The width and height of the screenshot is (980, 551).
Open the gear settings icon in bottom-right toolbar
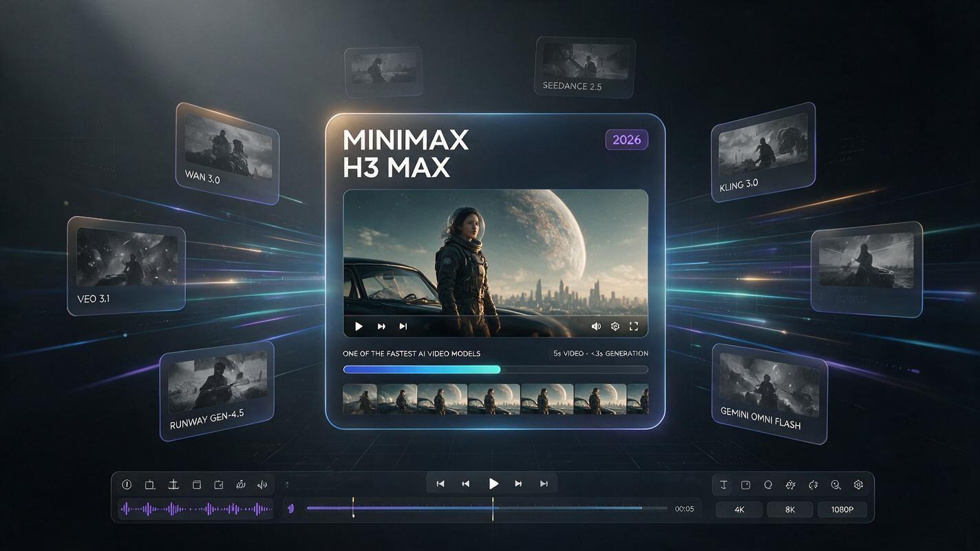tap(858, 485)
